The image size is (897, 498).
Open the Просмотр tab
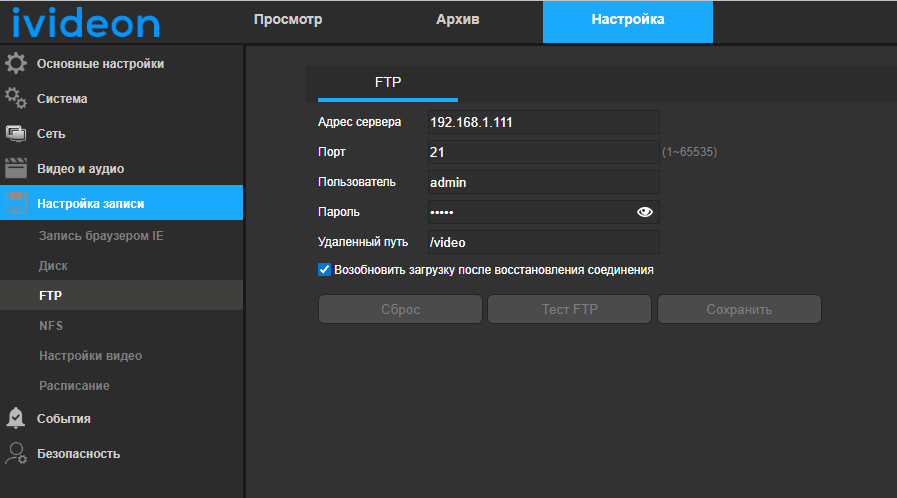point(288,19)
